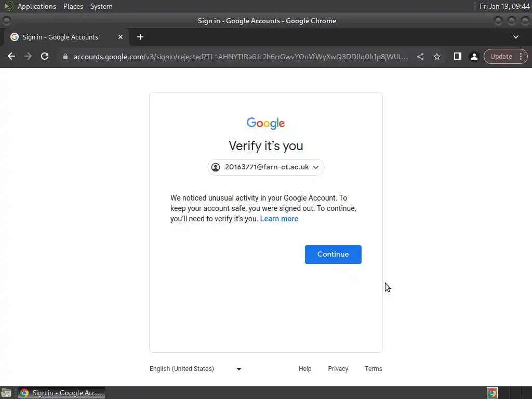Open the Learn more link
Viewport: 532px width, 399px height.
(x=279, y=219)
